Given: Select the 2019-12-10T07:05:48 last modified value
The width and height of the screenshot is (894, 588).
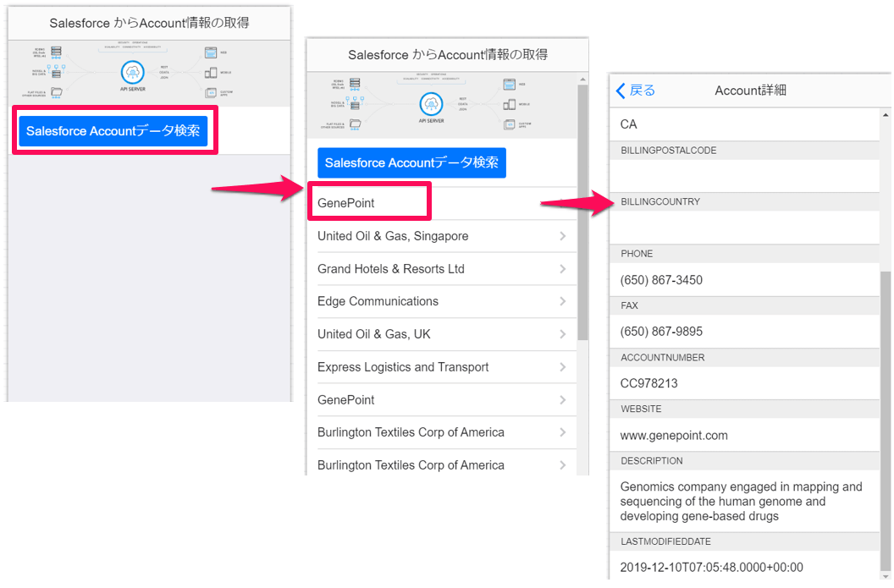Looking at the screenshot, I should tap(711, 567).
